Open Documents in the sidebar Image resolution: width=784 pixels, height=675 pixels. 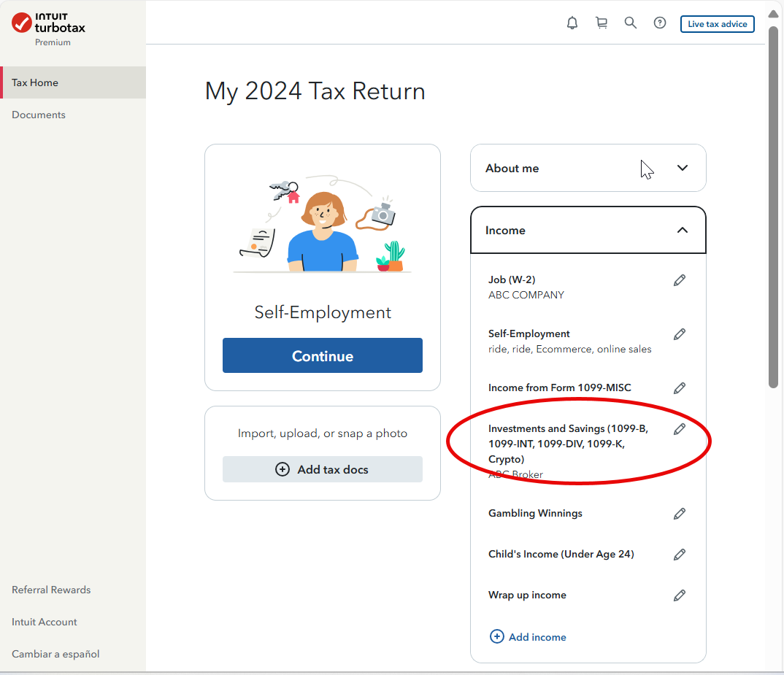pyautogui.click(x=39, y=115)
